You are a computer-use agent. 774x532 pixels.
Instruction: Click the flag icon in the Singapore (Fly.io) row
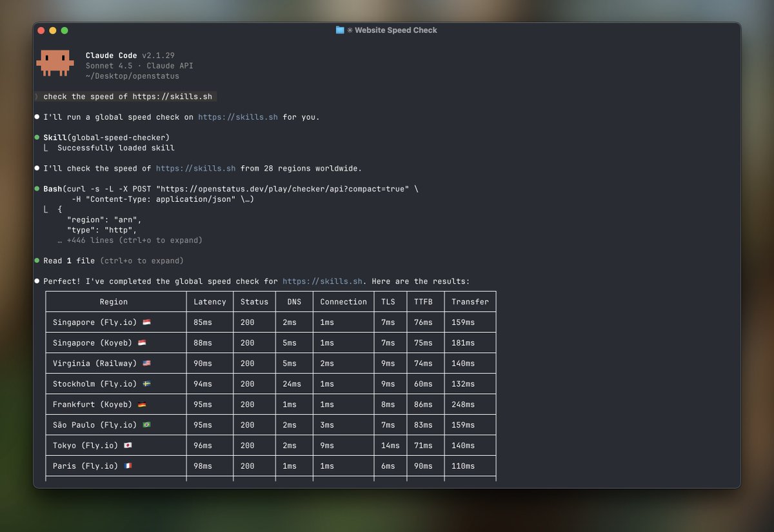[x=146, y=322]
